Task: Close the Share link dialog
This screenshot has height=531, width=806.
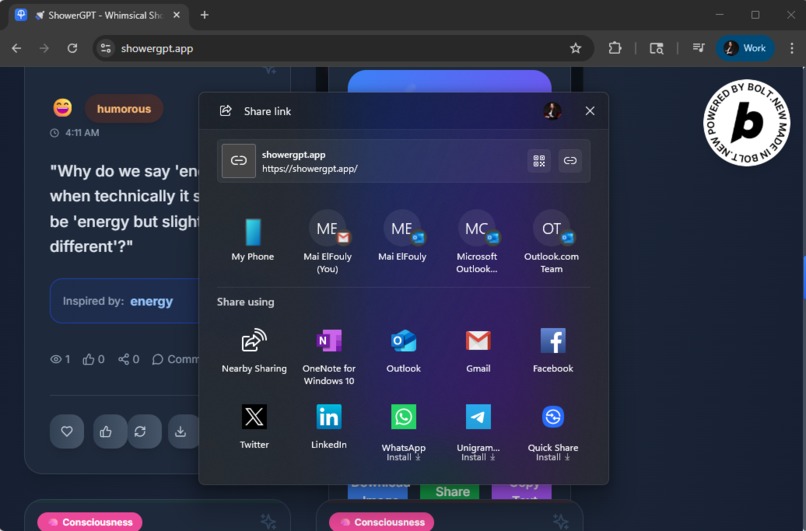Action: pos(590,111)
